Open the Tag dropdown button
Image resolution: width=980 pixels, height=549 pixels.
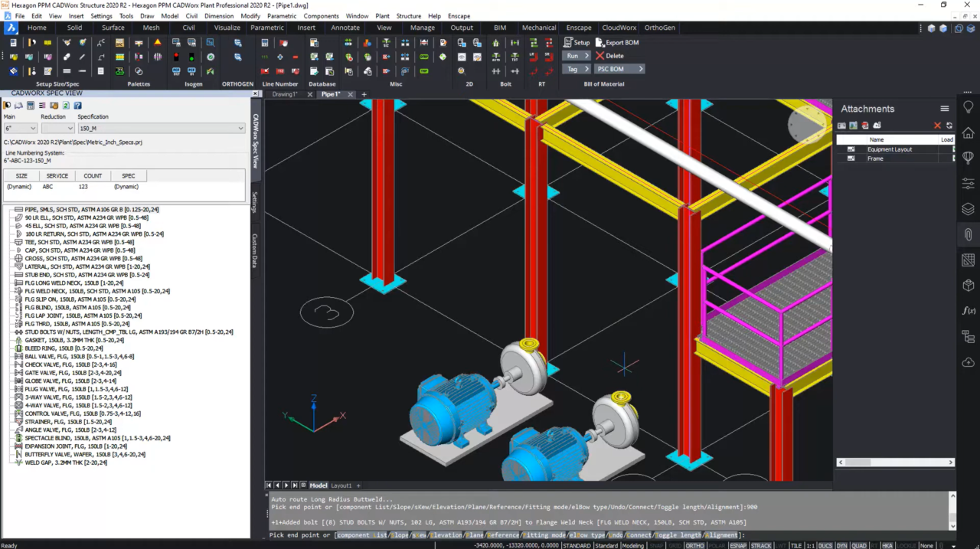click(577, 69)
